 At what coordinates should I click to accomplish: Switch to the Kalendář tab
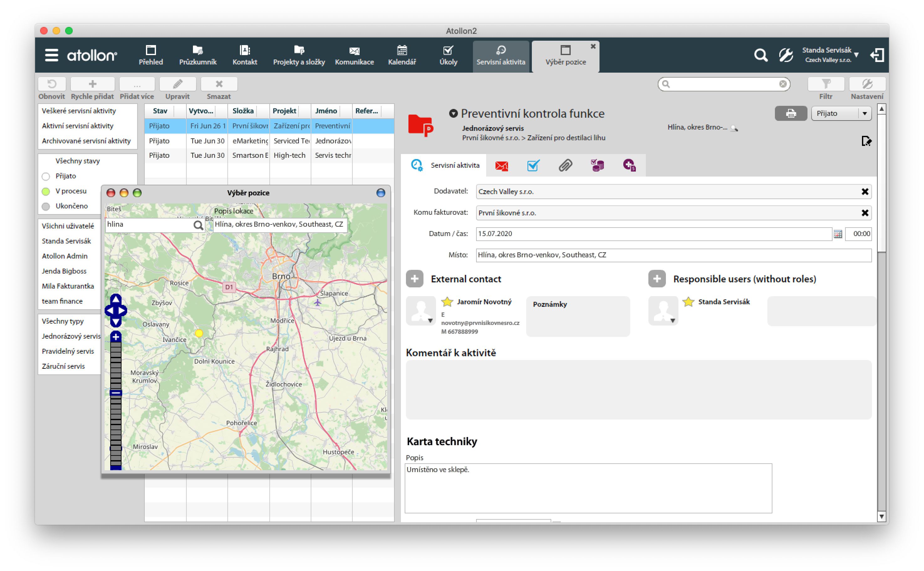coord(402,55)
